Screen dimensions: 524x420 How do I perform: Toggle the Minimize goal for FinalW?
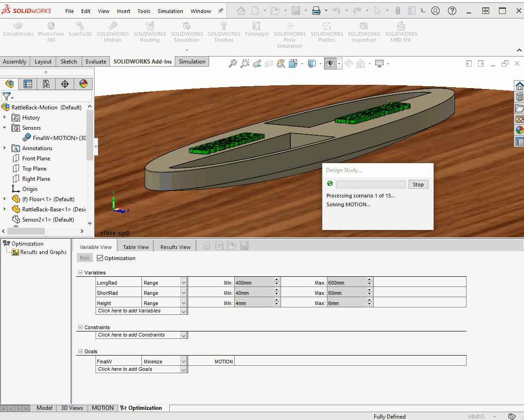click(x=184, y=361)
